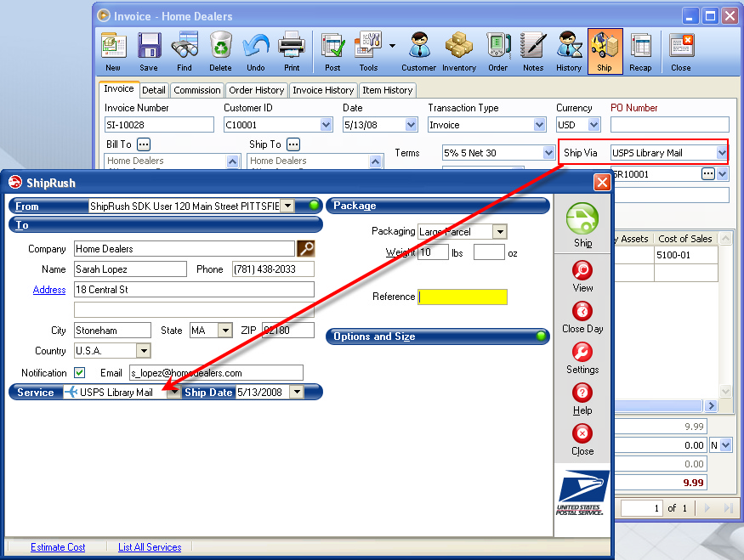Select the Invoice tab
744x560 pixels.
click(x=119, y=88)
